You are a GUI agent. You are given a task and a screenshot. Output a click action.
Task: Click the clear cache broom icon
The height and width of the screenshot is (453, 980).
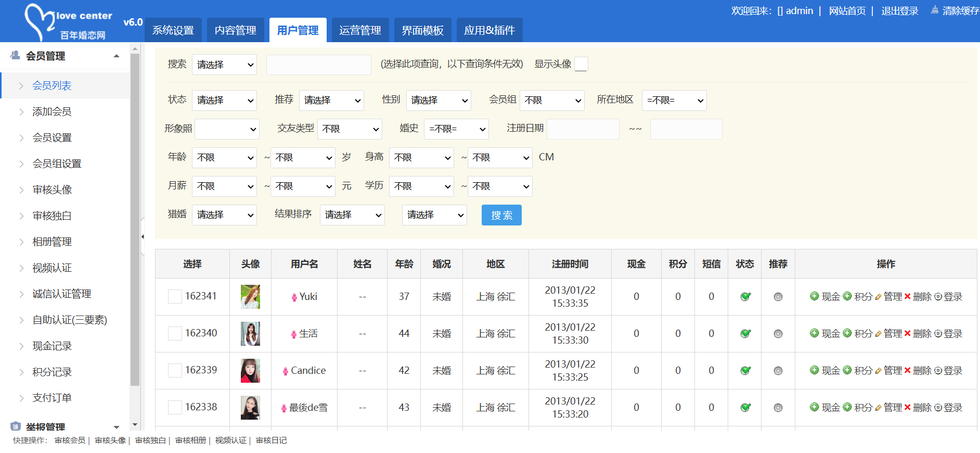coord(935,10)
